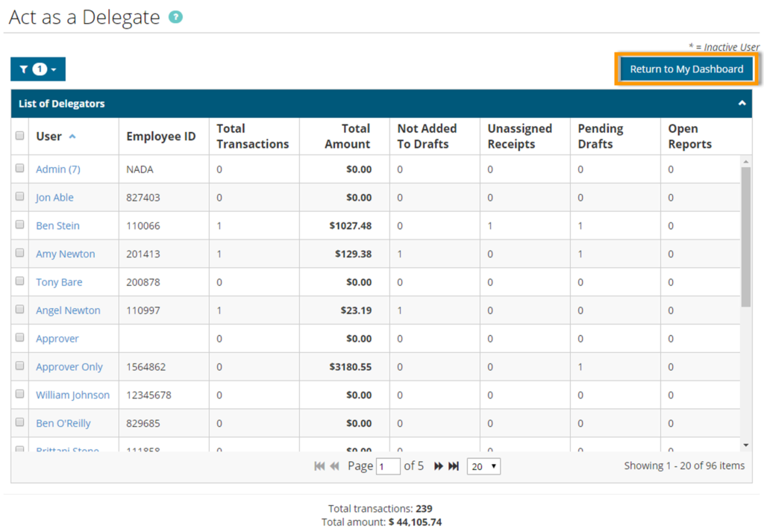Go to the previous page
764x532 pixels.
334,466
